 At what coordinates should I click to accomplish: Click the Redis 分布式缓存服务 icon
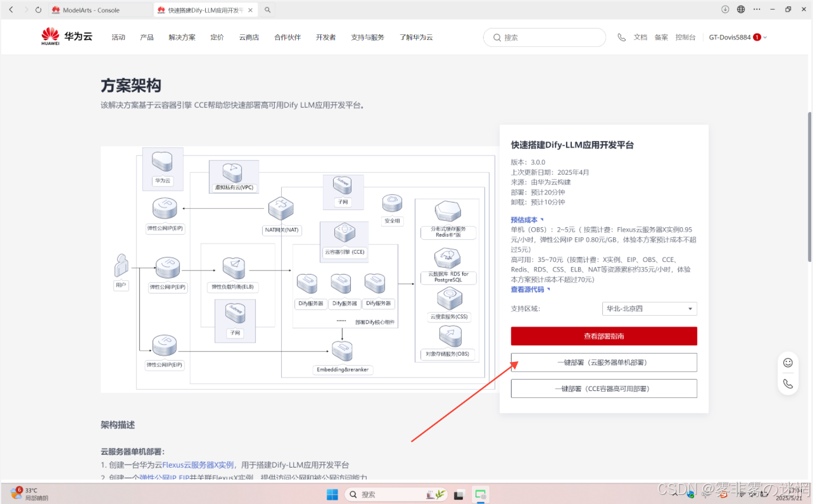pyautogui.click(x=448, y=211)
